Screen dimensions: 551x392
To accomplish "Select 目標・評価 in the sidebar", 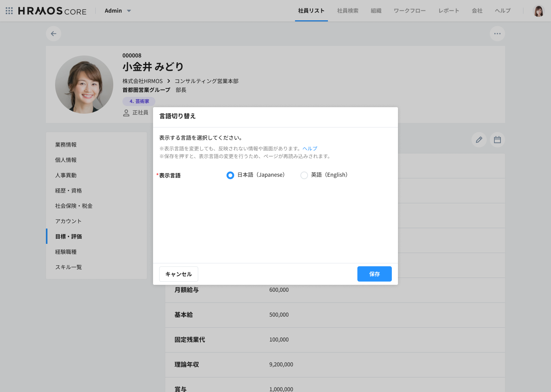I will click(x=68, y=237).
